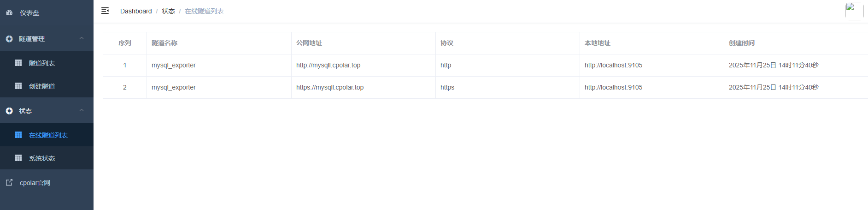Click the 系统状态 table icon

tap(18, 158)
